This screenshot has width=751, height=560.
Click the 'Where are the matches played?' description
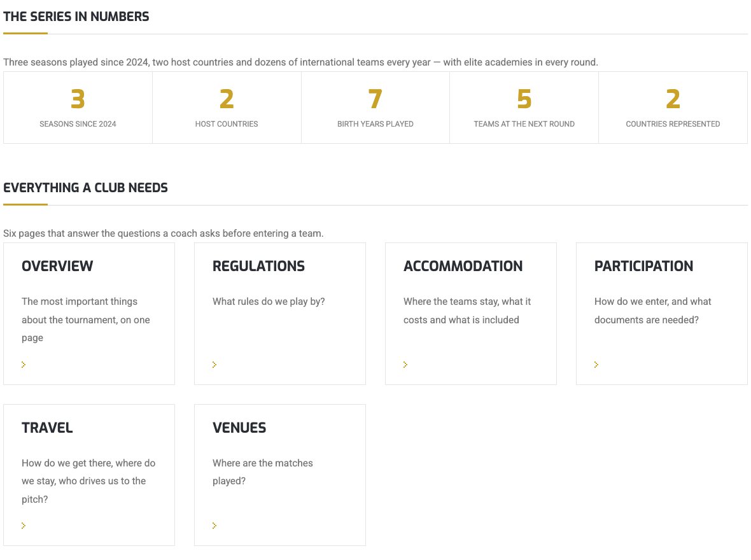pos(262,472)
